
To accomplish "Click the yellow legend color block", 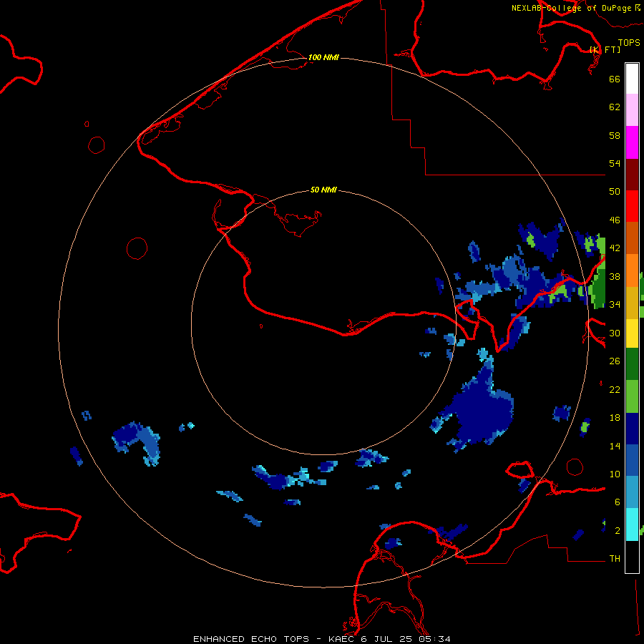I will pos(632,333).
